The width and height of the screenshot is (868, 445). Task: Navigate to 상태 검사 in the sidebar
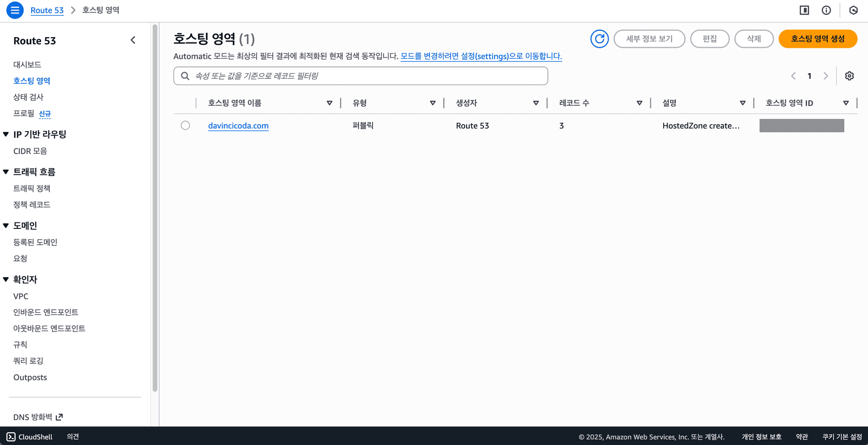tap(28, 97)
